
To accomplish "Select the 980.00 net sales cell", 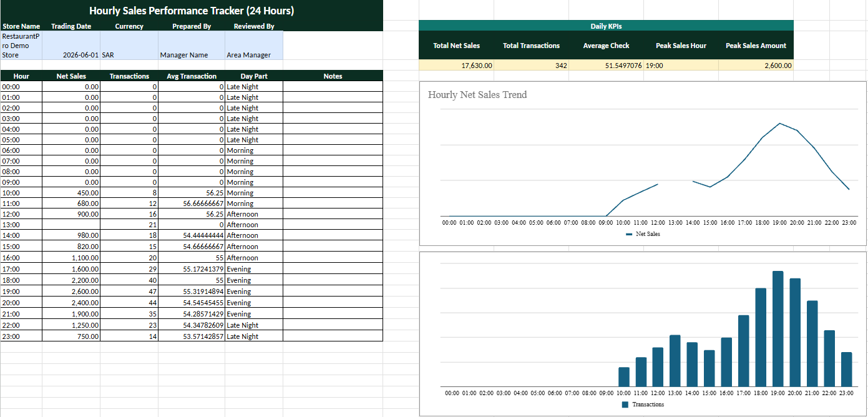I will [71, 235].
